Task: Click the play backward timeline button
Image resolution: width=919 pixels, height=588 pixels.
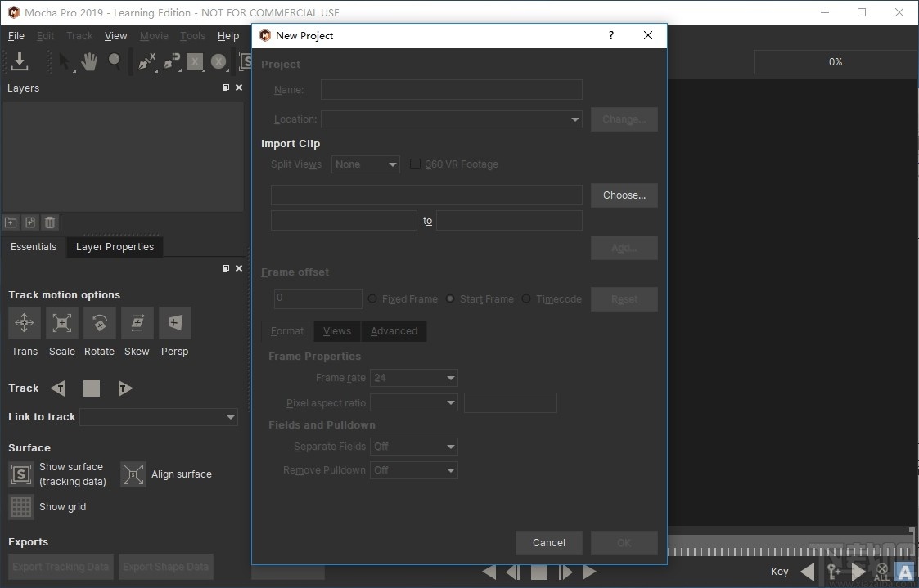Action: [489, 572]
